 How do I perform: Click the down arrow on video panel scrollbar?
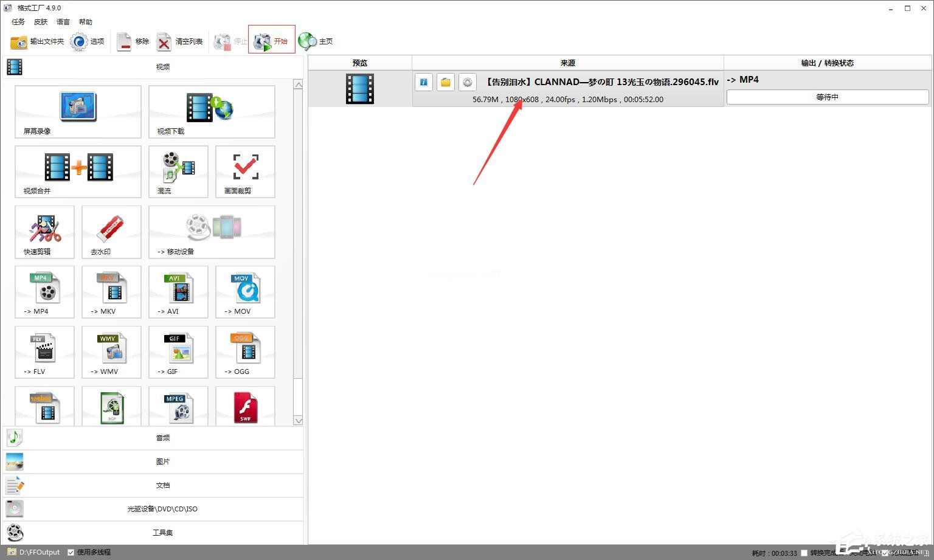pos(298,420)
